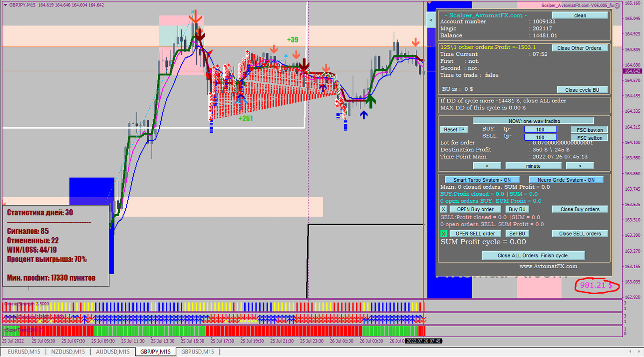Click Close cycle BU button
The image size is (644, 357).
[582, 90]
